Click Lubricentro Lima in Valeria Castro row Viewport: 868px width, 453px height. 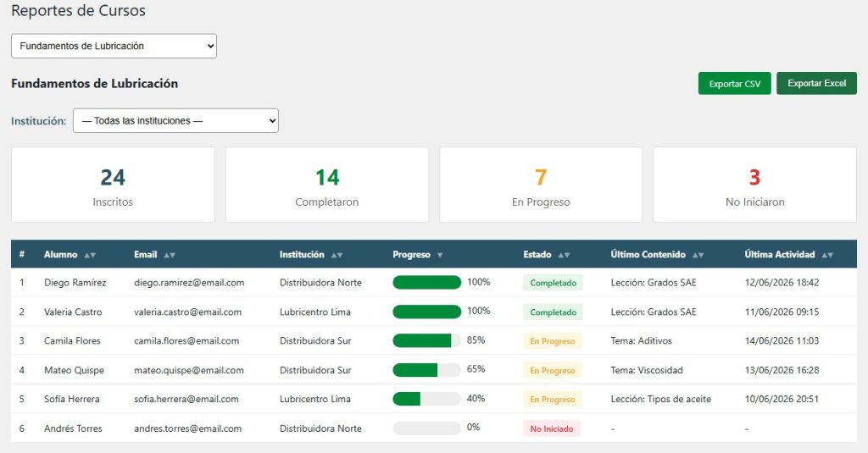315,312
